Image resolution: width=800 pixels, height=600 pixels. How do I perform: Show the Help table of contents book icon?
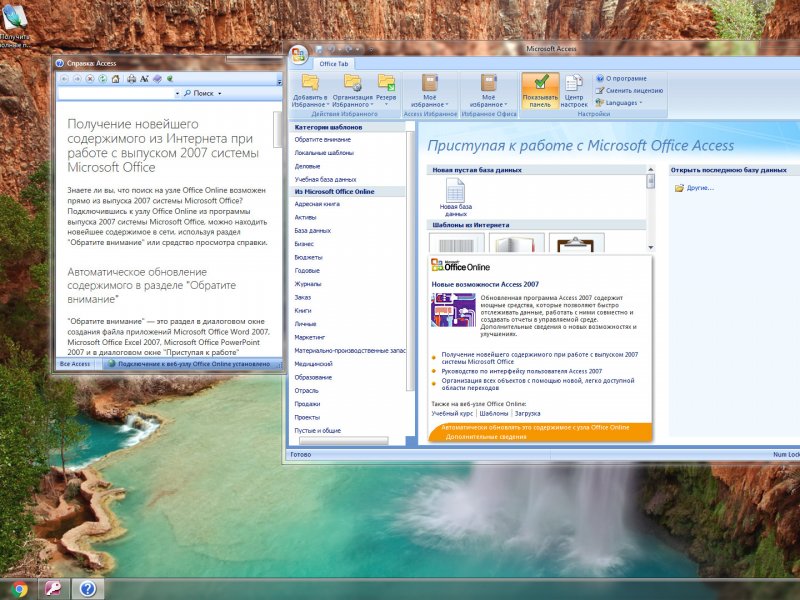[x=157, y=79]
